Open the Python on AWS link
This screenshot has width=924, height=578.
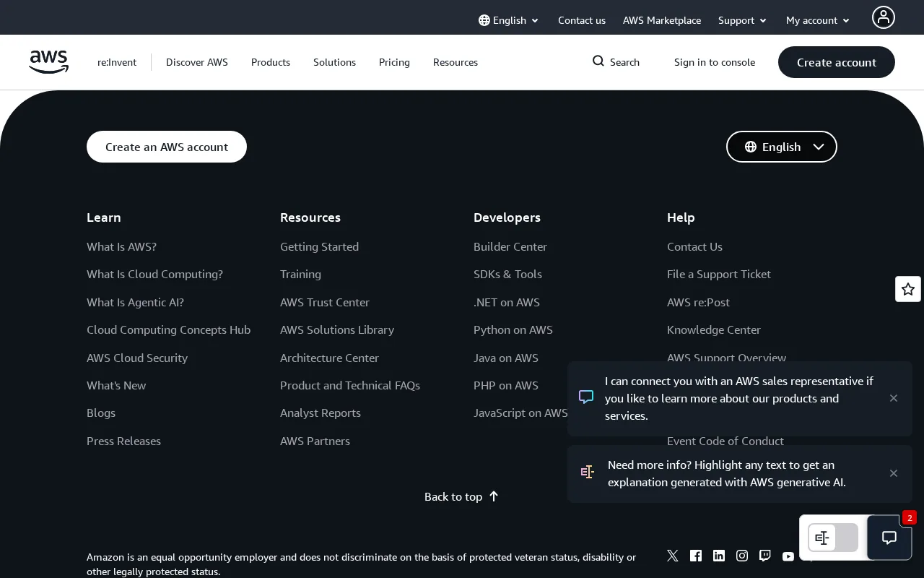point(513,329)
